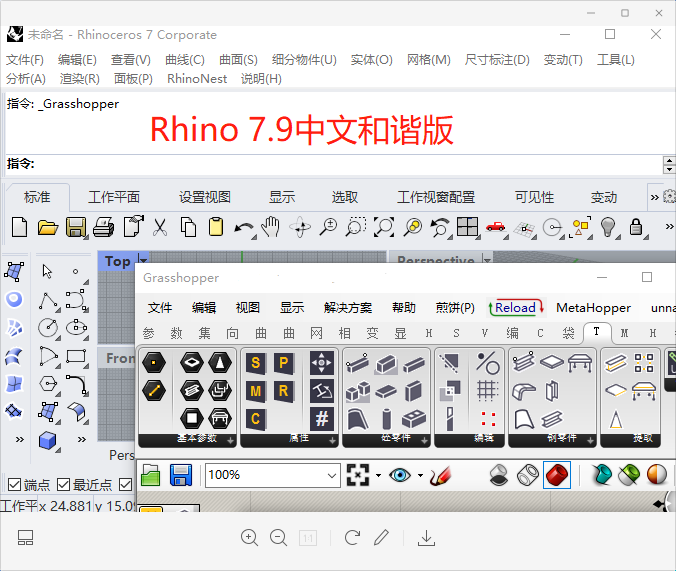Click the Grasshopper zoom extents frame icon
The height and width of the screenshot is (571, 676).
(358, 475)
